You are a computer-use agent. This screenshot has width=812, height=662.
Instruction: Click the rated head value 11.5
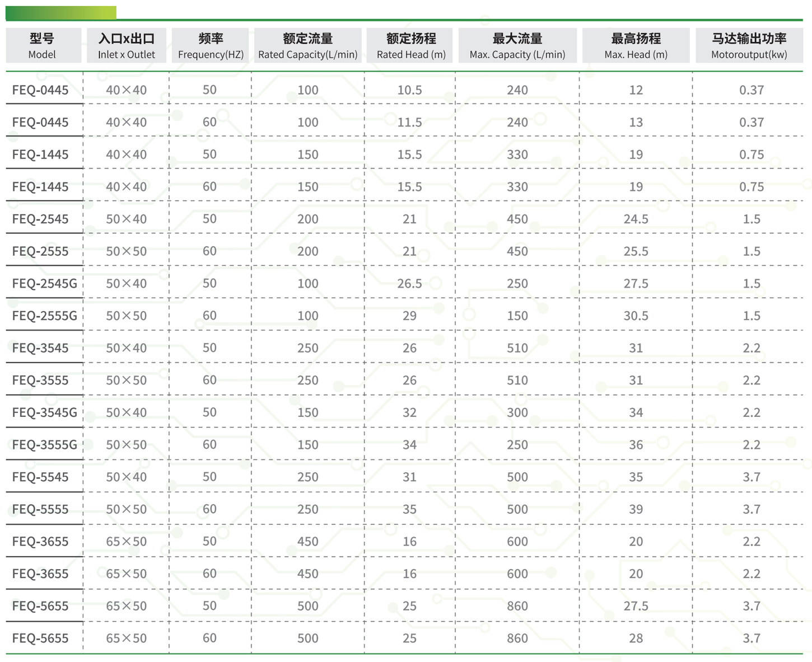[410, 123]
